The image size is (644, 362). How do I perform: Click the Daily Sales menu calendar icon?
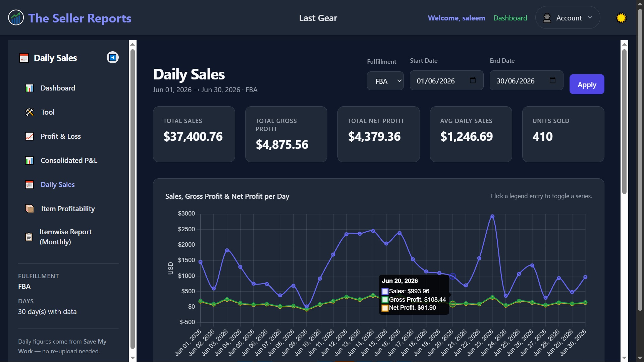[30, 184]
